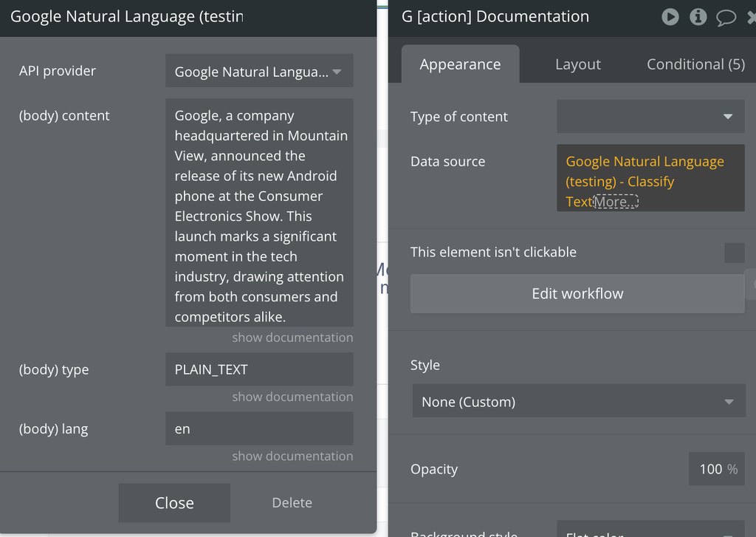Show documentation for (body) type
This screenshot has width=756, height=537.
292,397
